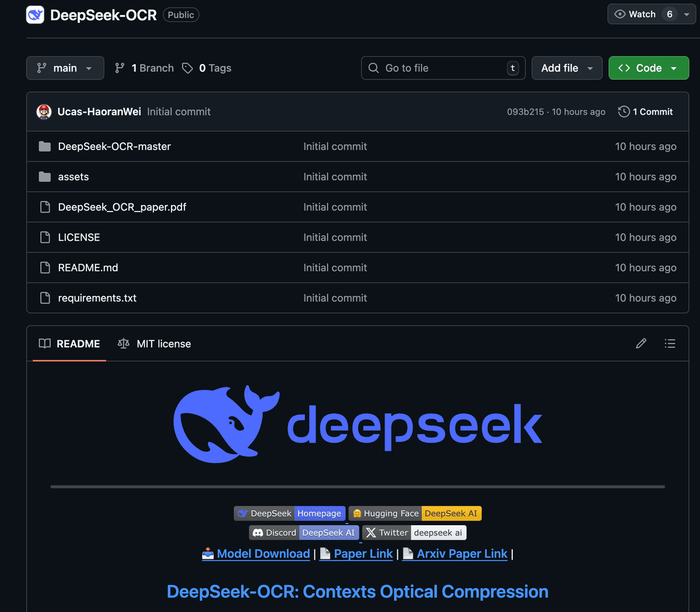Expand the main branch selector

(65, 68)
